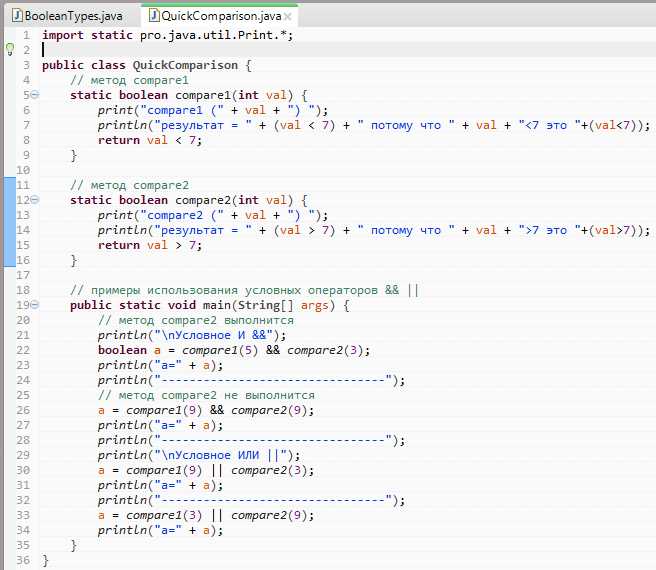This screenshot has height=570, width=656.
Task: Select the QuickComparison.java tab
Action: pos(220,16)
